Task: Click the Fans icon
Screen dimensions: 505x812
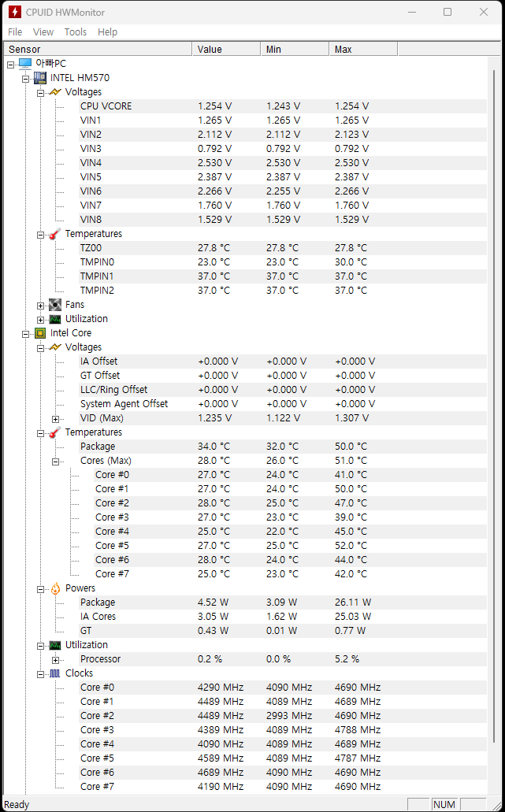Action: coord(55,305)
